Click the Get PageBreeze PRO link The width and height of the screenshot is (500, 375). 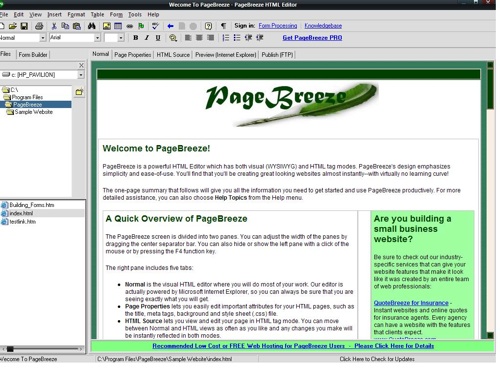pos(312,38)
